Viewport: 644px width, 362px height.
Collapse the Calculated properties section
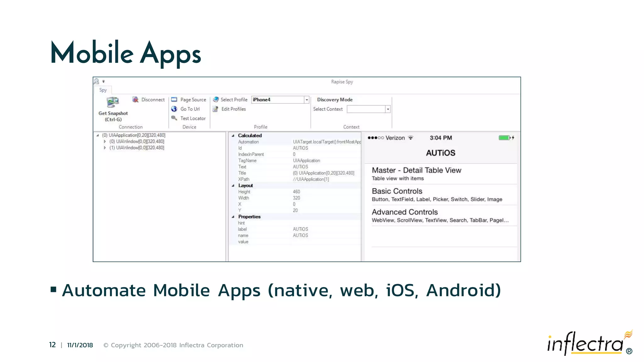[233, 136]
